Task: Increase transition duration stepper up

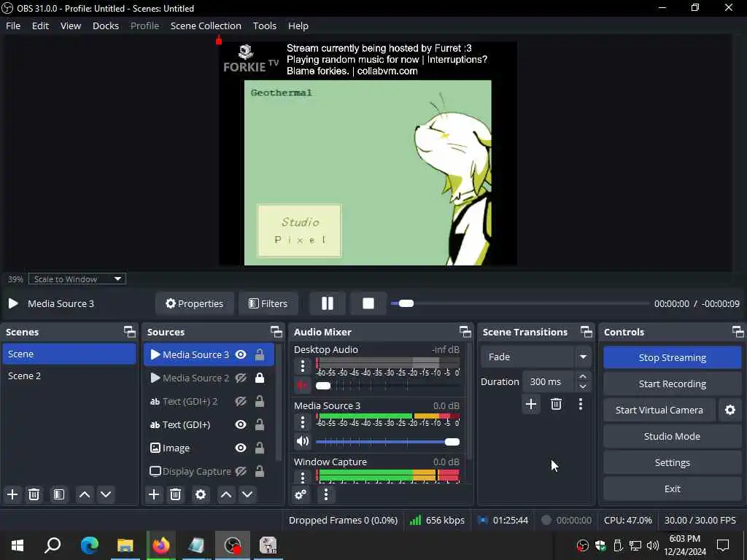Action: [583, 377]
